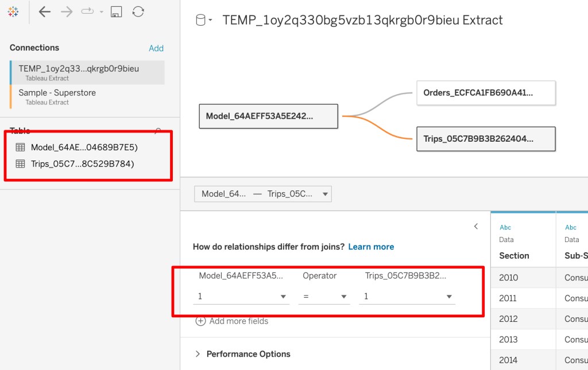Viewport: 588px width, 370px height.
Task: Click the data source title TEMP_1oy2q330bg5vzb13qkrgb0r9bieu Extract
Action: click(x=362, y=20)
